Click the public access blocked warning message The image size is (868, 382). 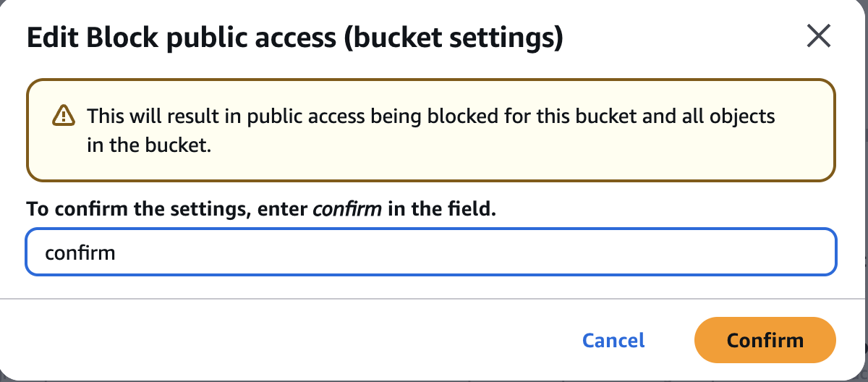coord(431,130)
